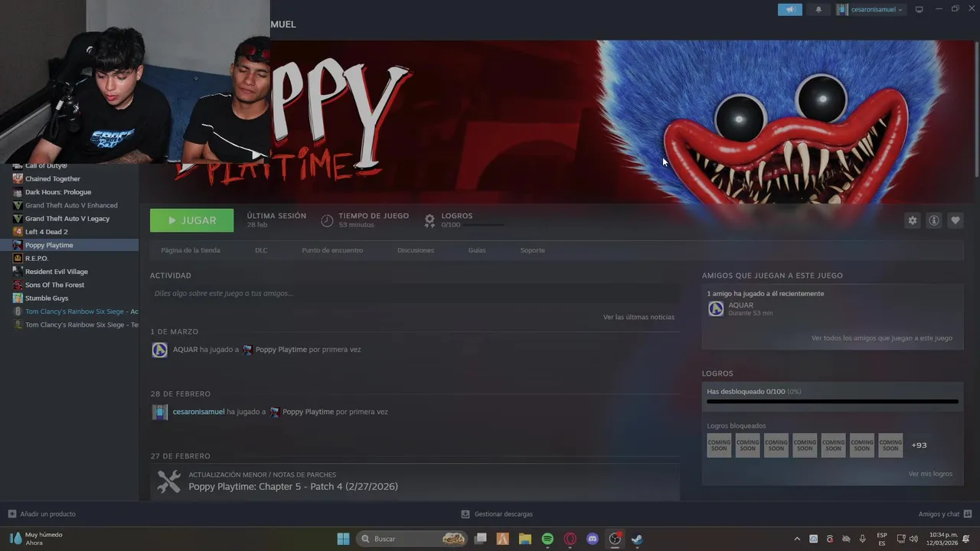Click the page vertical scrollbar

[x=976, y=111]
